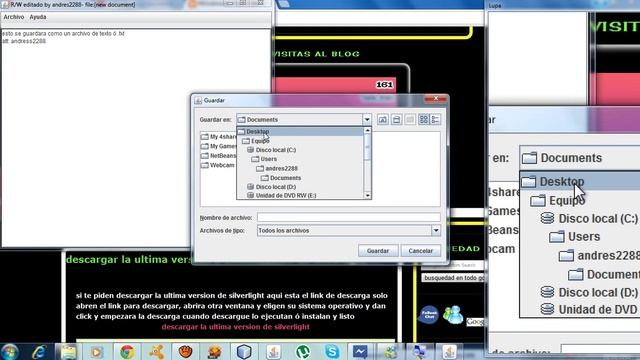
Task: Click the Home folder icon in Guardar toolbar
Action: 396,120
